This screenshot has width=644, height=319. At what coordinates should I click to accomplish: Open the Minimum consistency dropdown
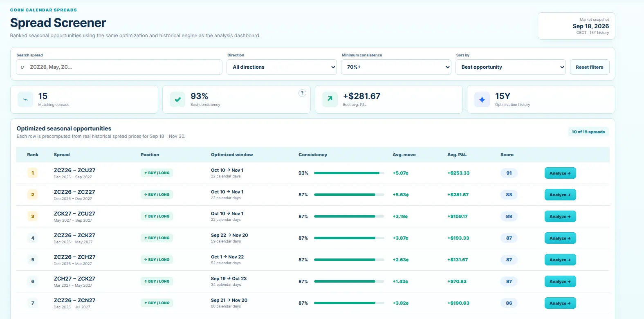pyautogui.click(x=396, y=67)
